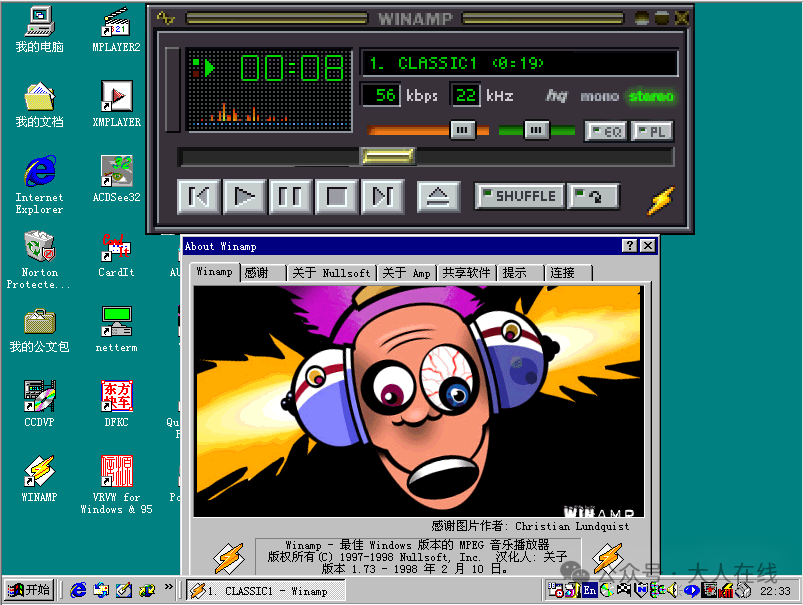Click the Winamp spectrum visualizer
This screenshot has height=605, width=803.
coord(269,112)
